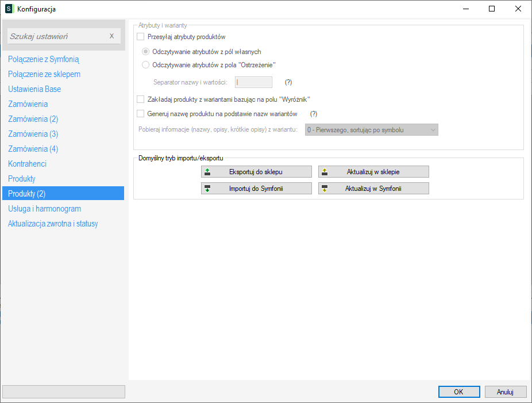Select Odczytywanie atrybutów z pól własnych radio
The width and height of the screenshot is (532, 403).
pos(146,52)
